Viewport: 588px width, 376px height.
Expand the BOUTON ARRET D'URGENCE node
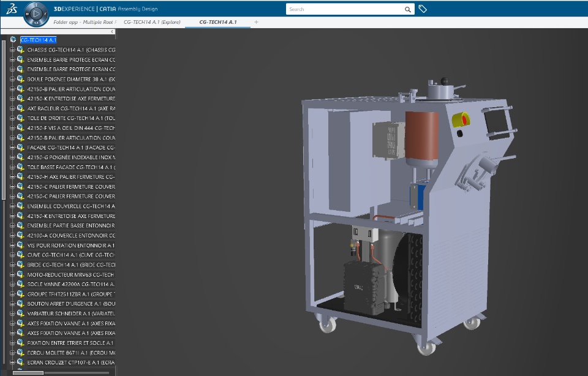12,304
